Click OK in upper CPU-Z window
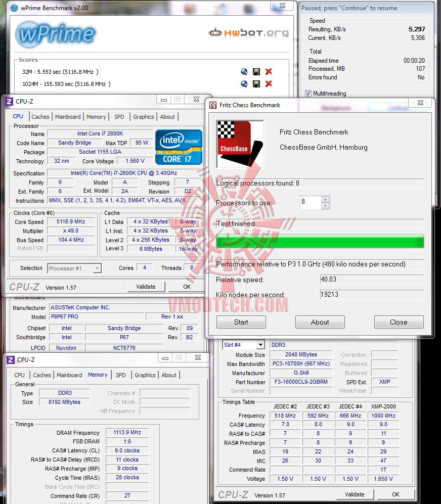 pos(187,287)
